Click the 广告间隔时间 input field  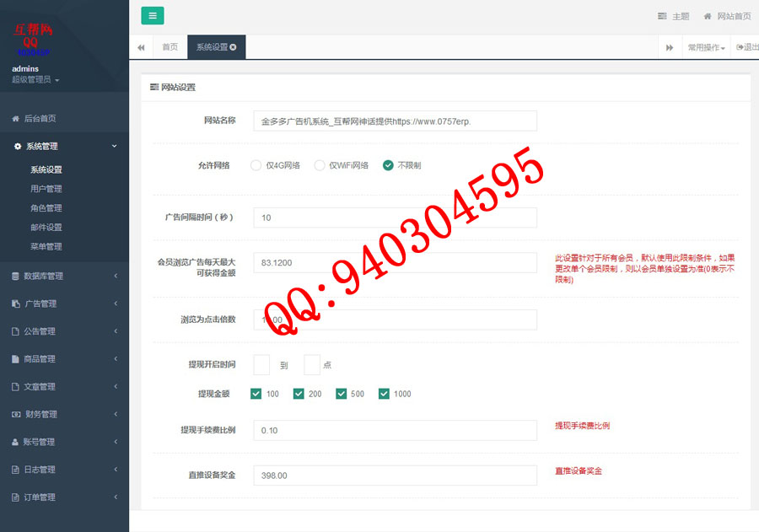pos(395,218)
